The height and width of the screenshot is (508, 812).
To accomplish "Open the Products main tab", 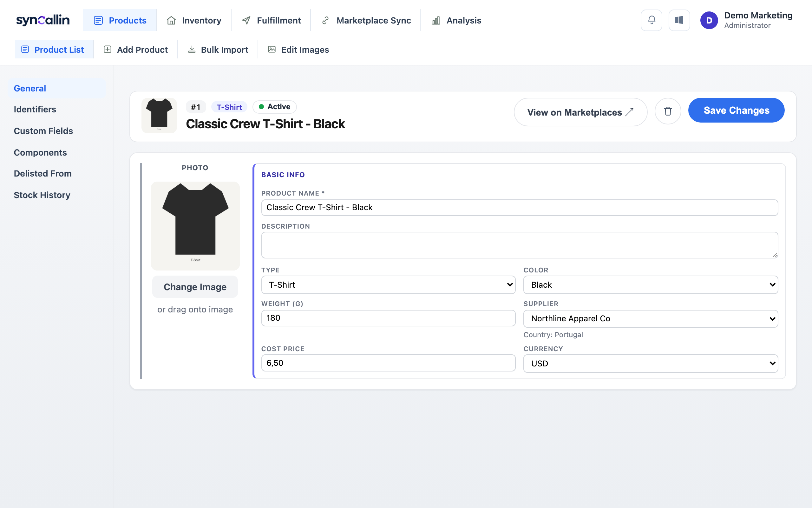I will point(120,20).
